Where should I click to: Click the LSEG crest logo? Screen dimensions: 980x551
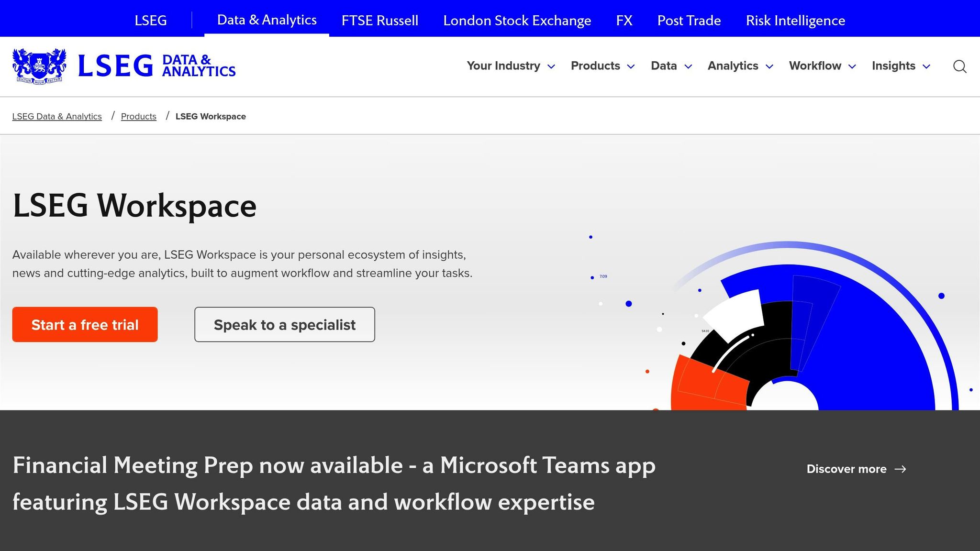point(39,66)
